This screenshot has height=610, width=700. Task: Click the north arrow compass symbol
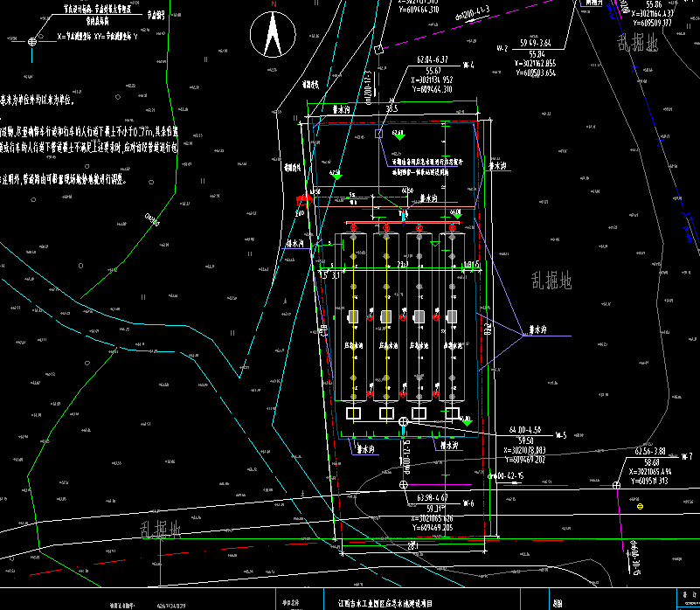[273, 34]
